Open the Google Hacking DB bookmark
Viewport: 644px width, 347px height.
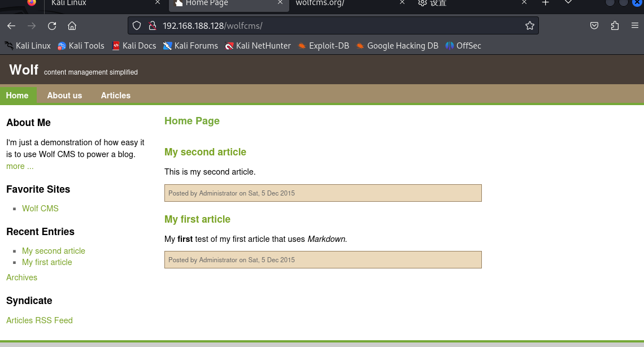397,46
